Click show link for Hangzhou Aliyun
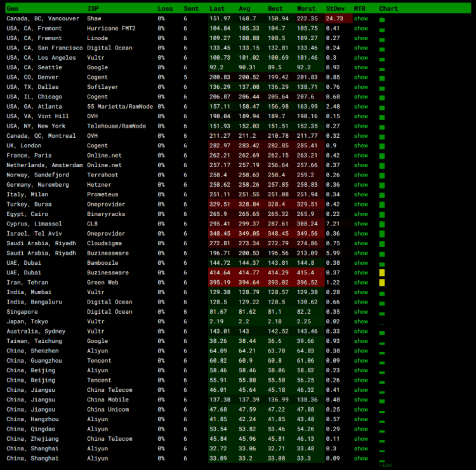 (360, 419)
